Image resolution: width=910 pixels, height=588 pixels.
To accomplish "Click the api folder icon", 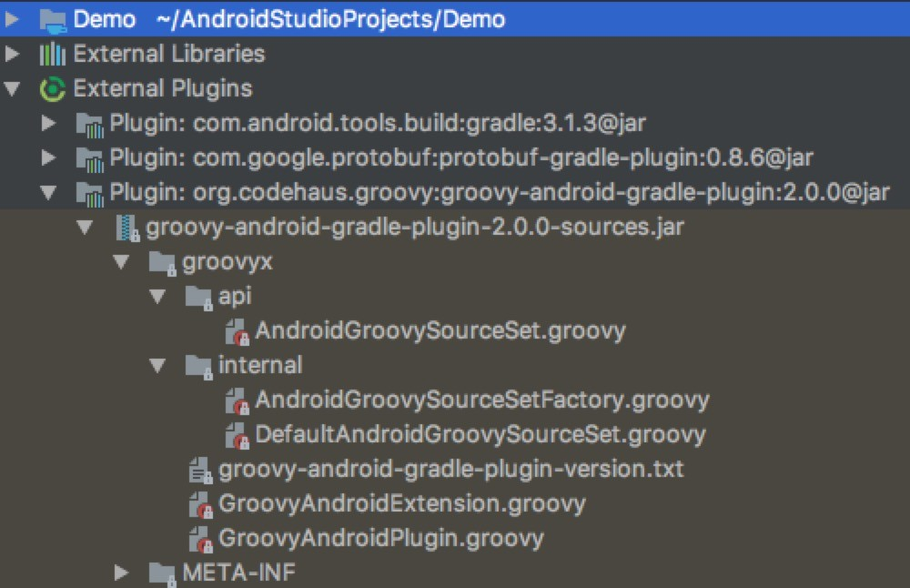I will (x=199, y=298).
